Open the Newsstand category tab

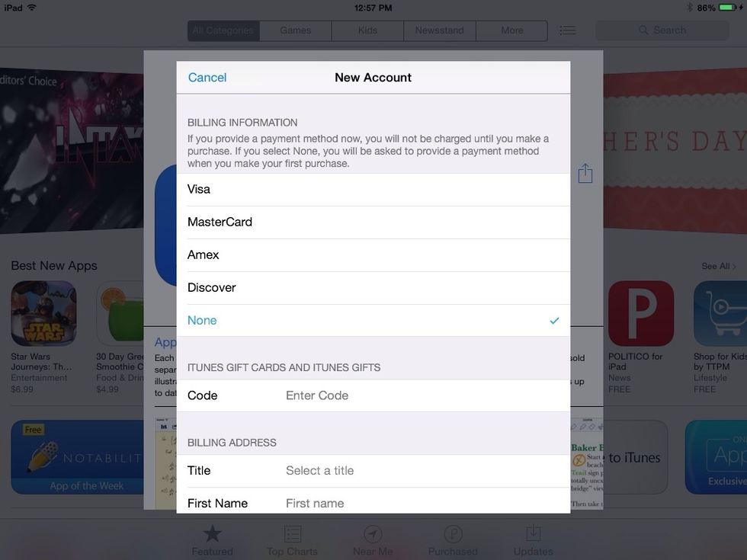441,30
